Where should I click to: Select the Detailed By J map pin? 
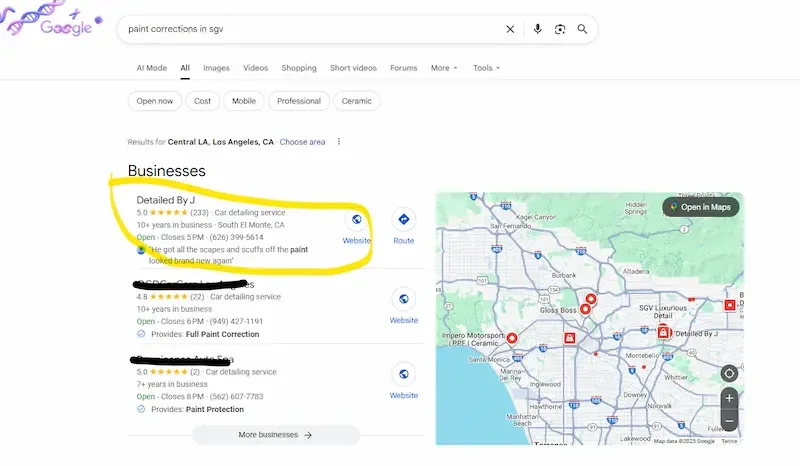click(x=663, y=332)
